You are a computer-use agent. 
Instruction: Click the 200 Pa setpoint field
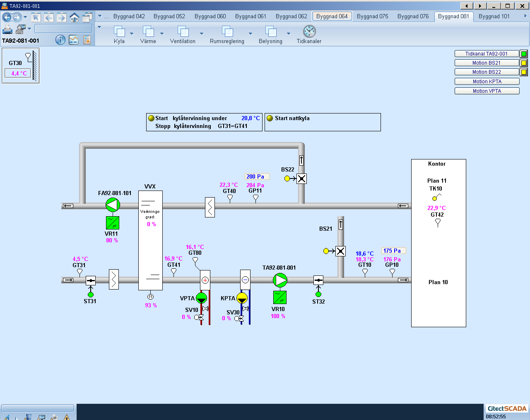[257, 176]
